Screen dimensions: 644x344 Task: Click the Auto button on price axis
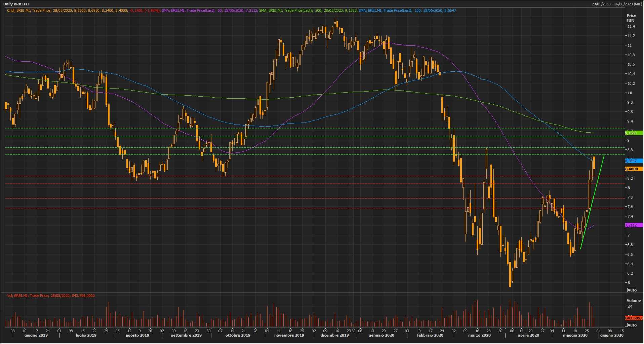pos(632,290)
